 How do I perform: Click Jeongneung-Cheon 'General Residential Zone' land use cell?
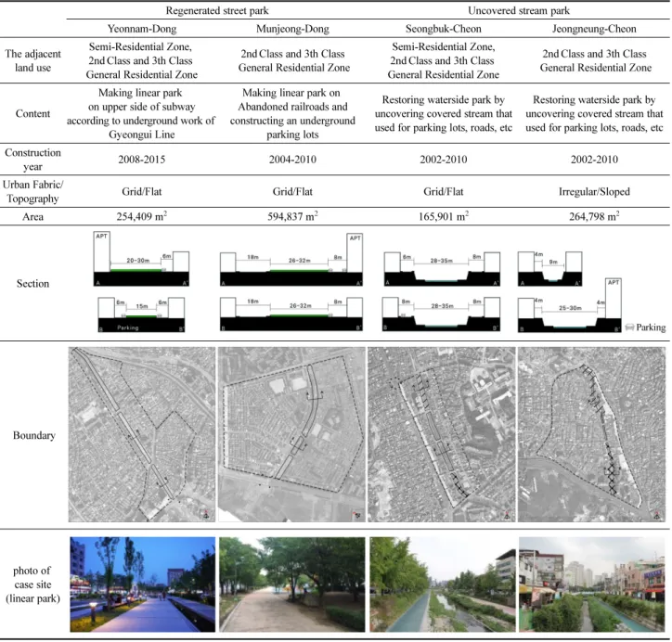[595, 60]
